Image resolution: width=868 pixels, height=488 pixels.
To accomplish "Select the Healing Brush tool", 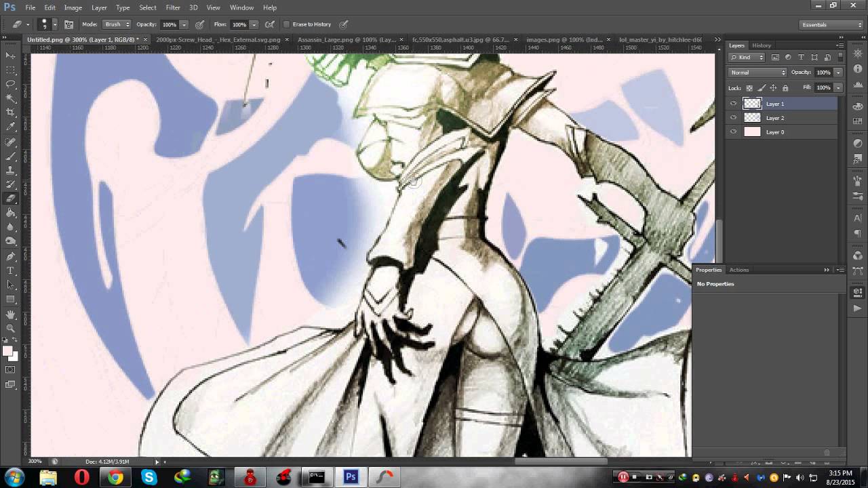I will coord(10,142).
